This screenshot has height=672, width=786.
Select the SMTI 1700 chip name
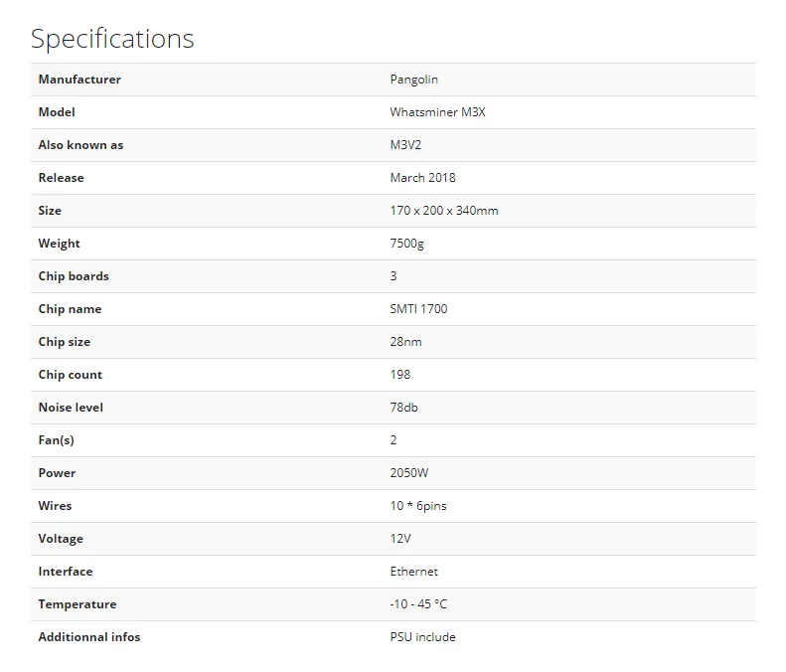pos(418,309)
